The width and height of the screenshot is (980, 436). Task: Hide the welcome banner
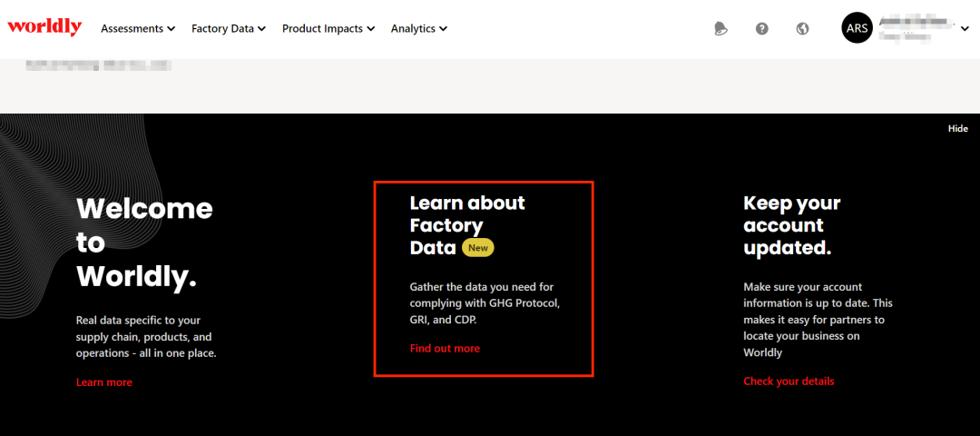958,129
